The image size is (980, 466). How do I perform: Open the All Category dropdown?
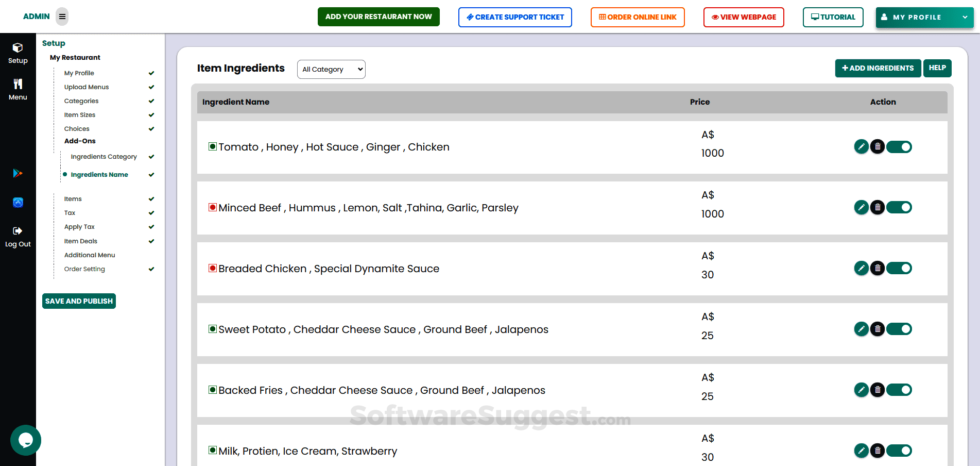[331, 69]
